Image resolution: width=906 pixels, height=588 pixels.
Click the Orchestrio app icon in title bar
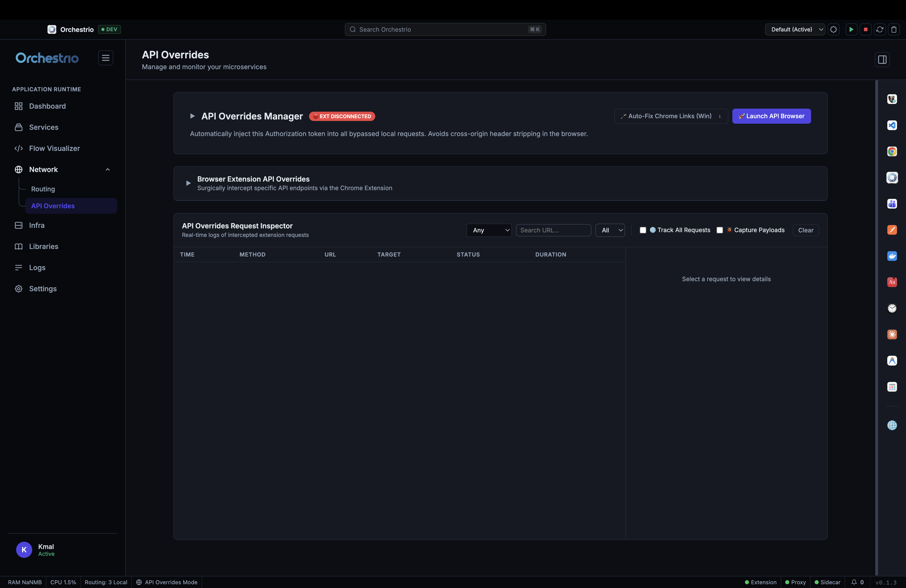[52, 29]
